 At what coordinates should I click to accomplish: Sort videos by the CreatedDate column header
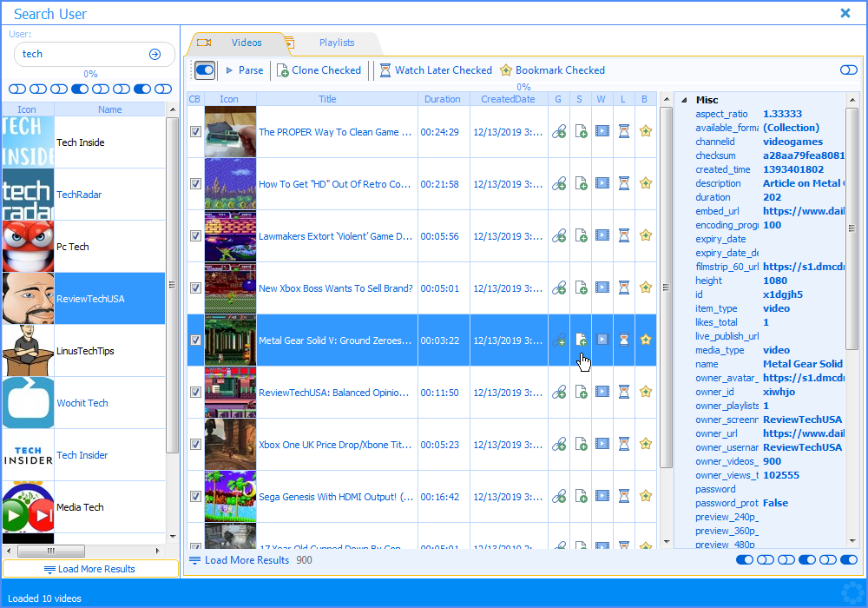[x=508, y=99]
